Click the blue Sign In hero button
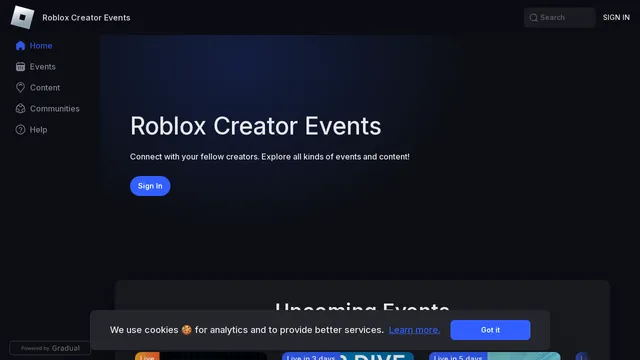The width and height of the screenshot is (640, 360). point(150,186)
